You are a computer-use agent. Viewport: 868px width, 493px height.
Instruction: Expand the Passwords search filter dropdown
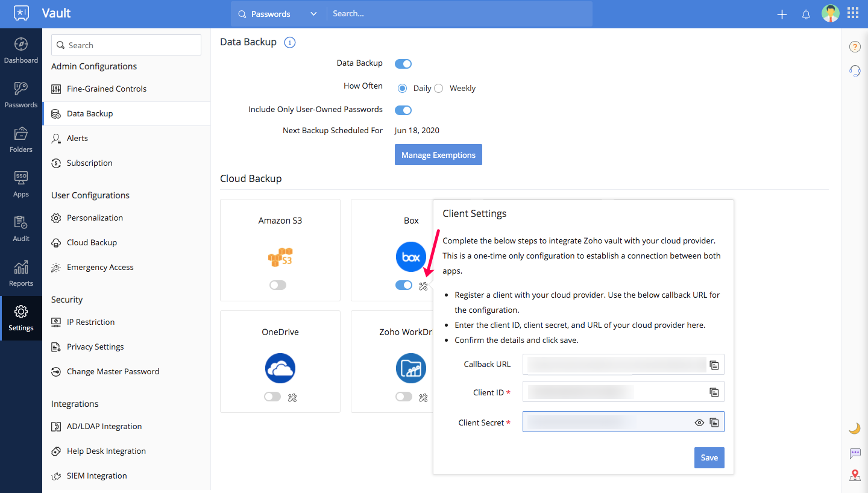[x=313, y=14]
